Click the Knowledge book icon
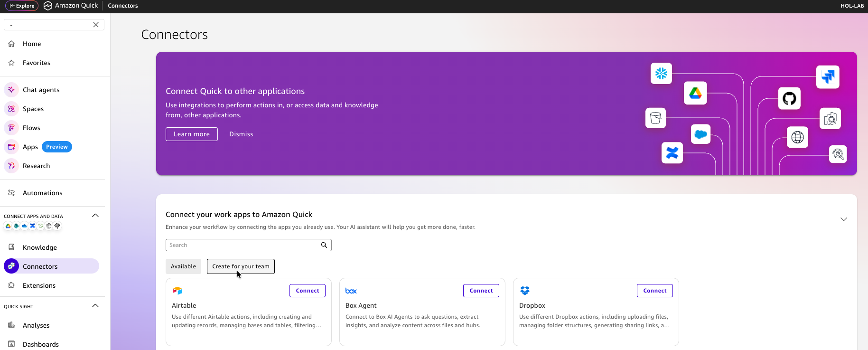Screen dimensions: 868x350 coord(11,247)
